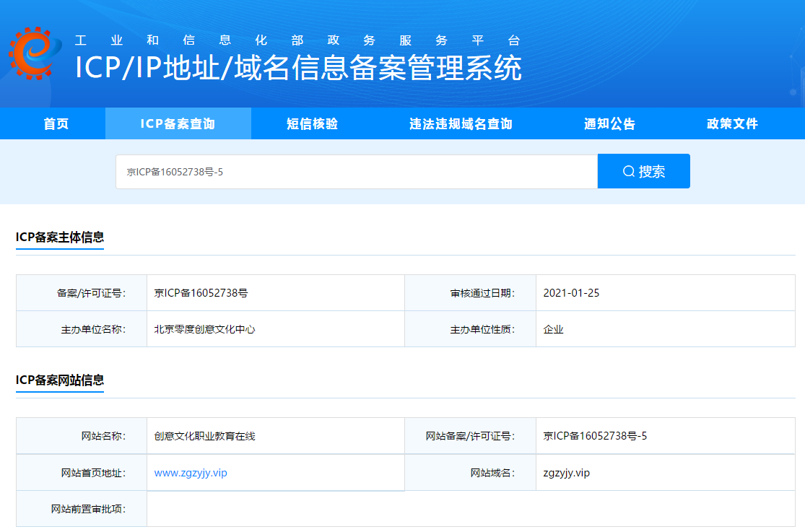Select the ICP备案主体信息 section heading
The width and height of the screenshot is (805, 532).
pos(59,237)
